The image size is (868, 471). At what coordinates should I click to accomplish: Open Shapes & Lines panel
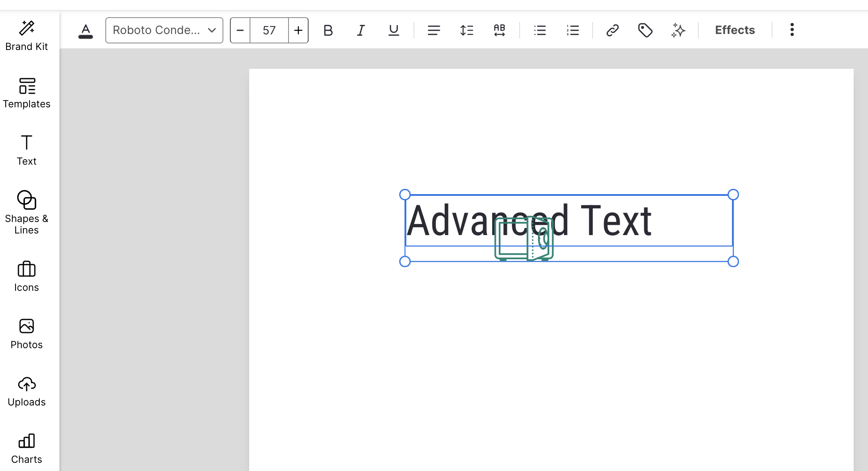tap(27, 212)
